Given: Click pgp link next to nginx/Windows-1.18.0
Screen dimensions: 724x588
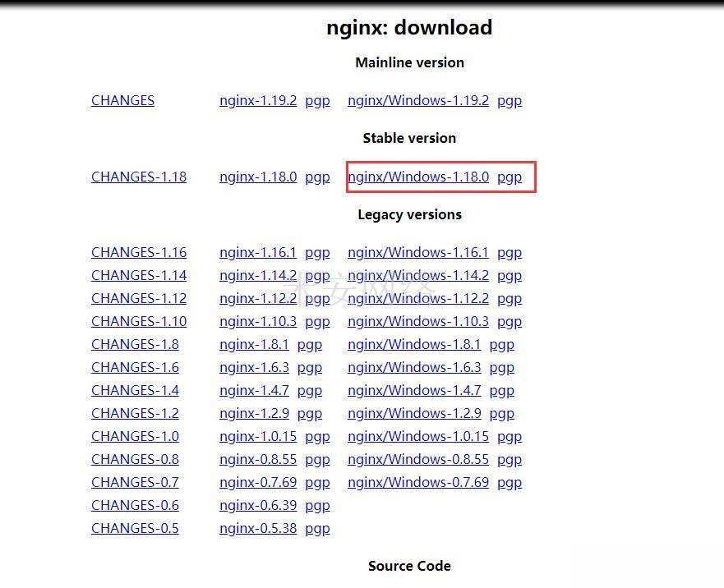Looking at the screenshot, I should (x=510, y=177).
